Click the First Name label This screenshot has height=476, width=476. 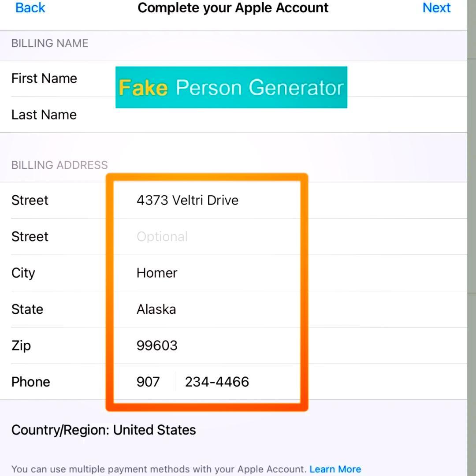[44, 78]
